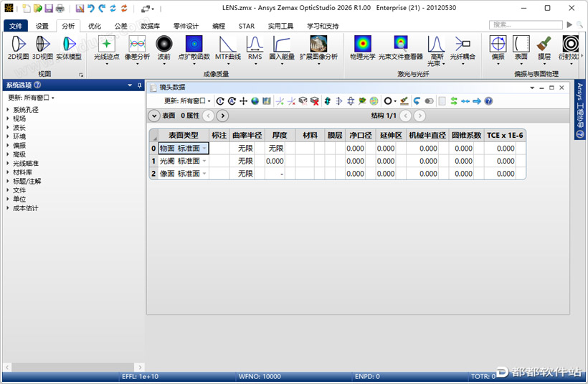Expand 视场 tree item
Viewport: 588px width, 384px height.
click(7, 118)
